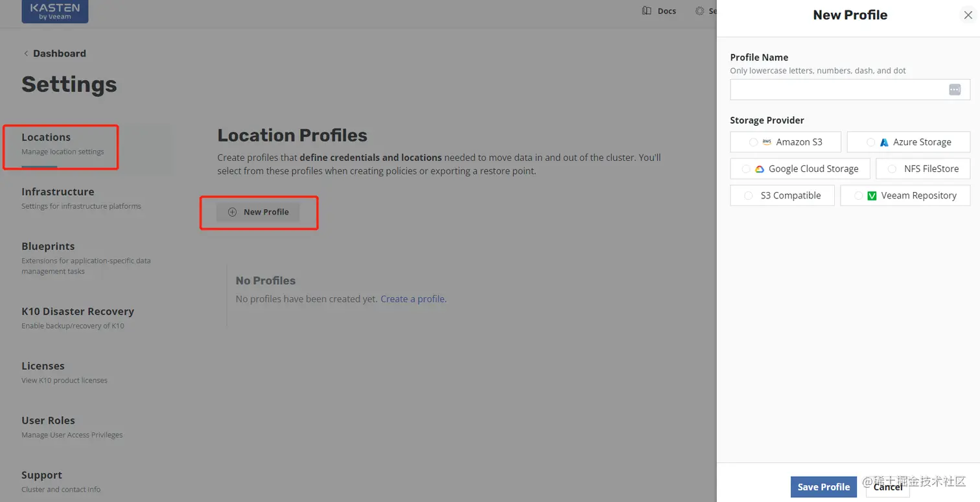
Task: Go back to Dashboard
Action: coord(60,54)
